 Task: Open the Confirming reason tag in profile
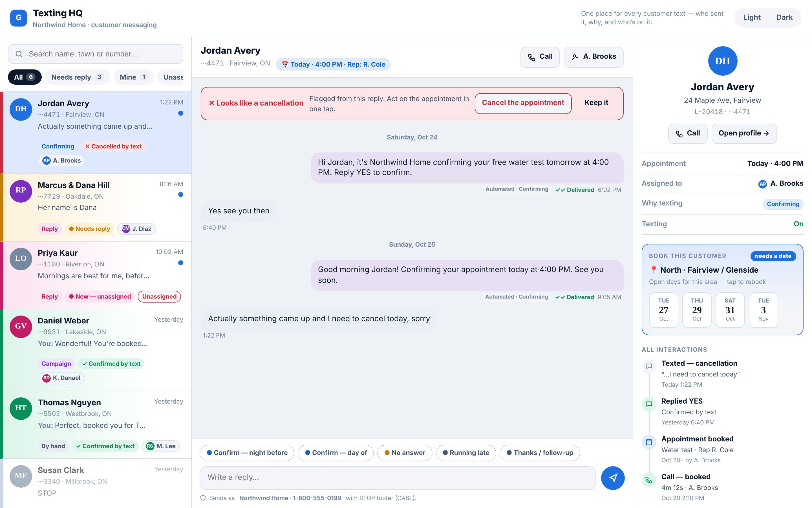coord(783,204)
